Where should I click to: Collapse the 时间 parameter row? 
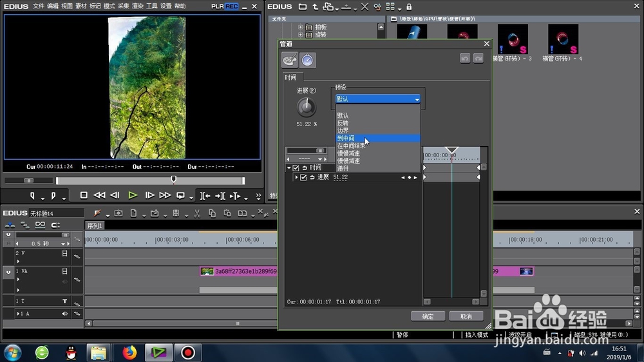pos(289,167)
